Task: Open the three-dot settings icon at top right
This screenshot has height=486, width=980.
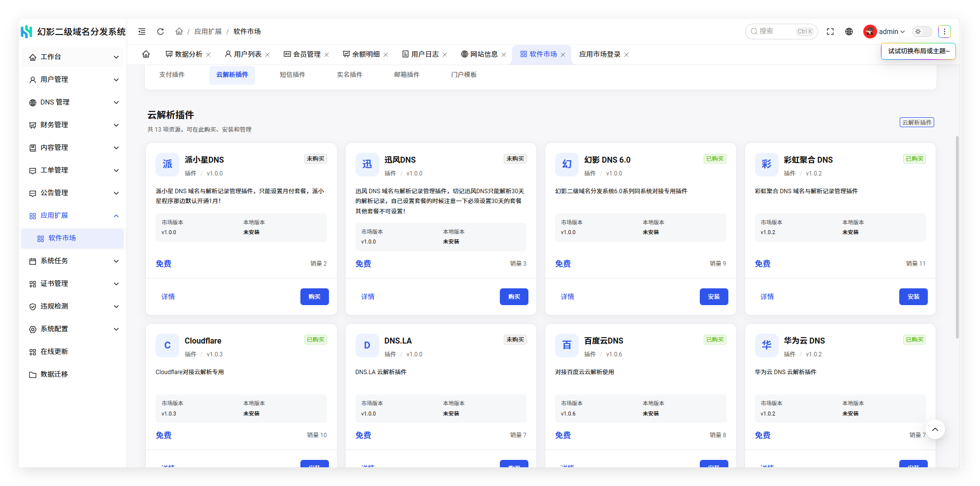Action: pyautogui.click(x=945, y=32)
